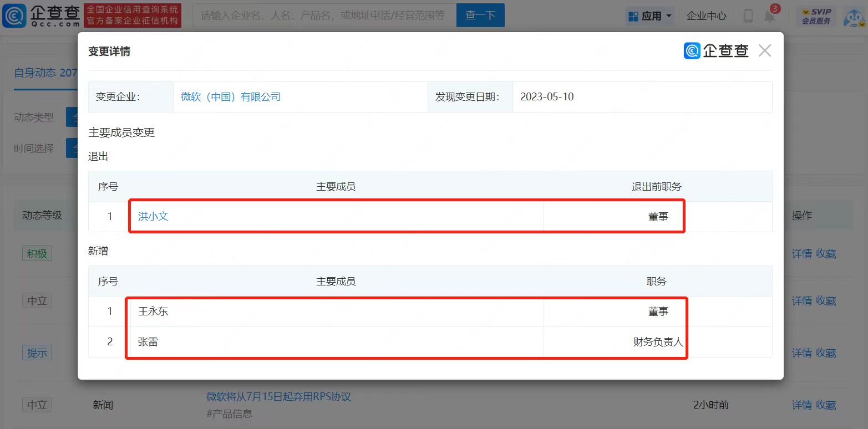The image size is (868, 429).
Task: Click 收藏 in the 积极 row
Action: click(826, 254)
